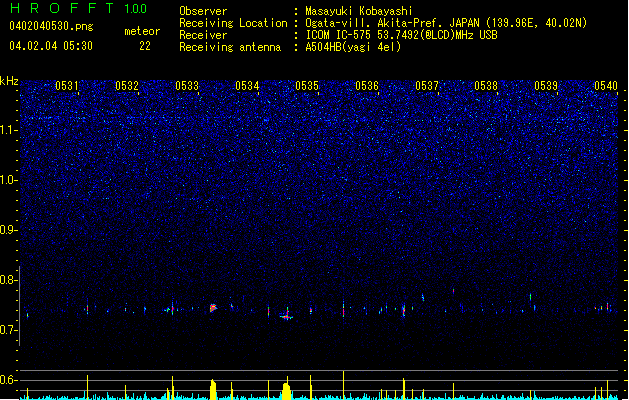Click the Receiving Location label

pos(233,23)
